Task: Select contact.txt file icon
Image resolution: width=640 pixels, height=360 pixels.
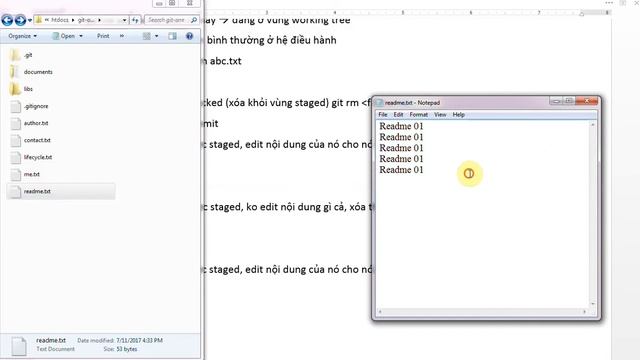Action: tap(16, 140)
